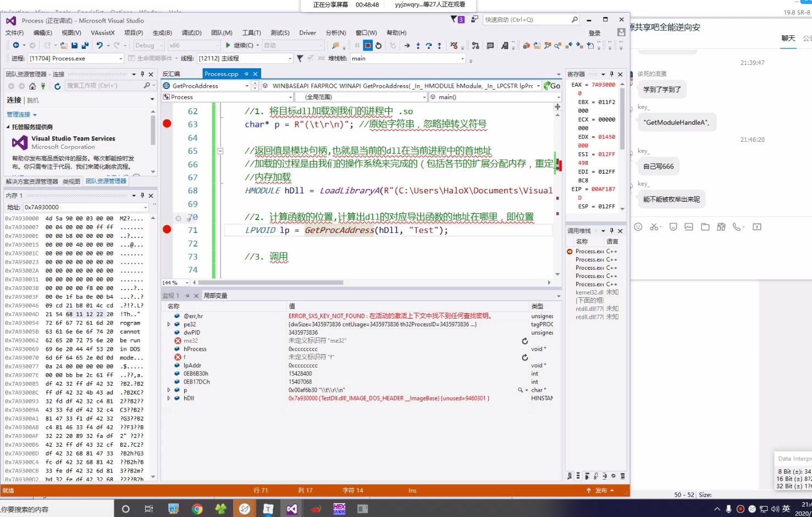Switch to the 类视图 tab
812x517 pixels.
[71, 181]
